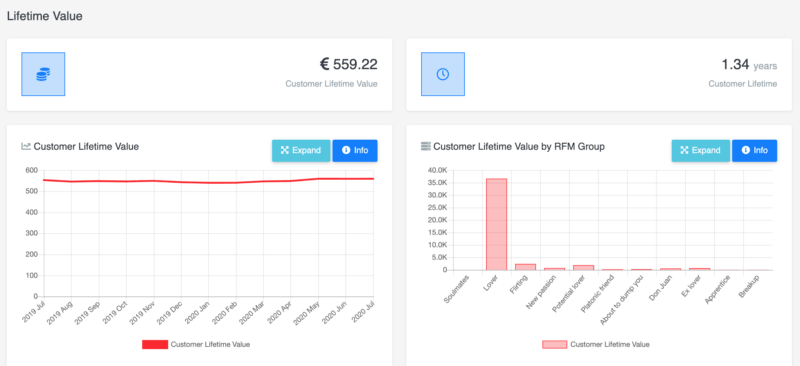Expand the Customer Lifetime Value line chart
The width and height of the screenshot is (800, 366).
(301, 151)
